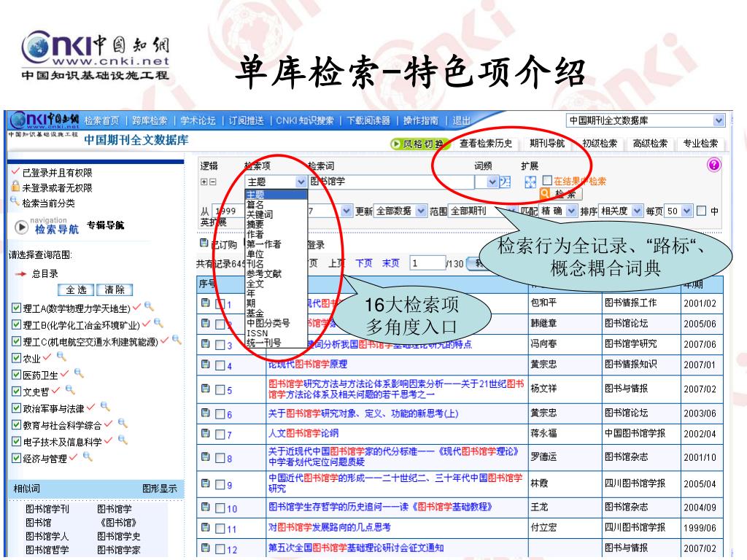Image resolution: width=747 pixels, height=560 pixels.
Task: Uncheck the 医药卫生 category checkbox
Action: point(16,375)
